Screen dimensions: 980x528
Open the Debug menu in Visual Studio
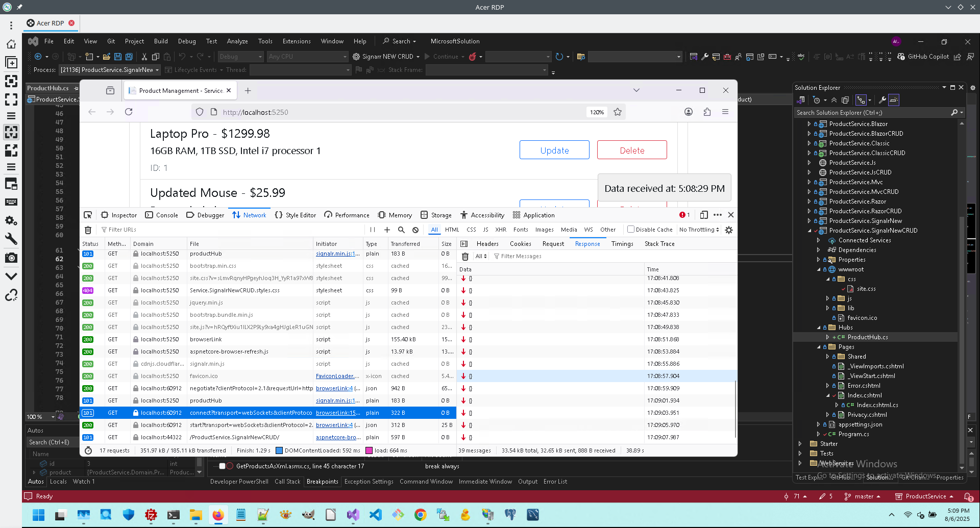pos(187,41)
